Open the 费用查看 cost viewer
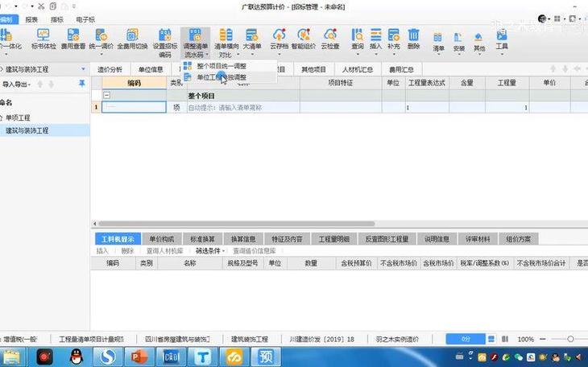The image size is (588, 367). 73,39
